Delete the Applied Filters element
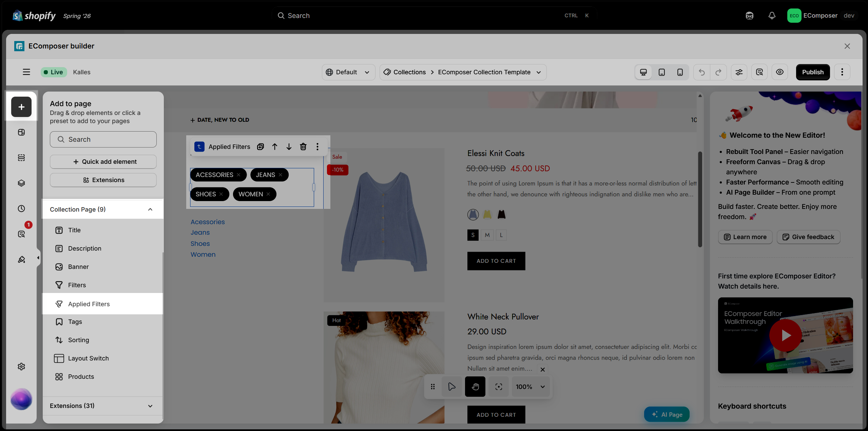This screenshot has width=868, height=431. (x=303, y=146)
